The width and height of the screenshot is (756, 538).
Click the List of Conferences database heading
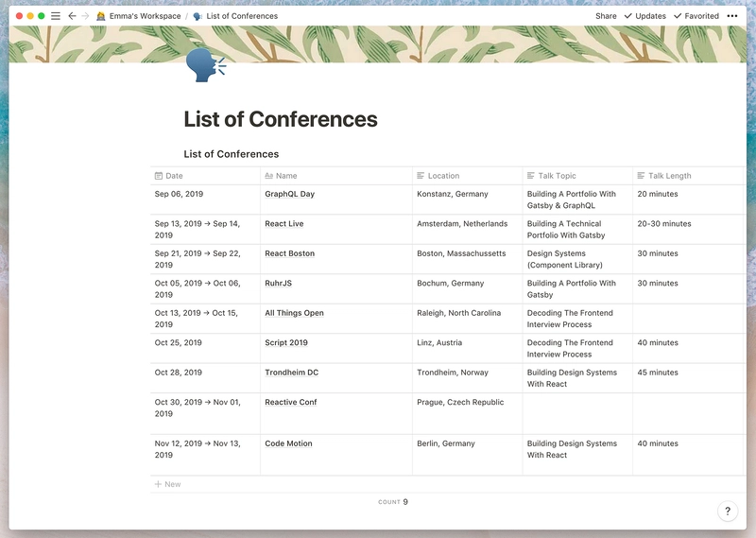point(231,154)
